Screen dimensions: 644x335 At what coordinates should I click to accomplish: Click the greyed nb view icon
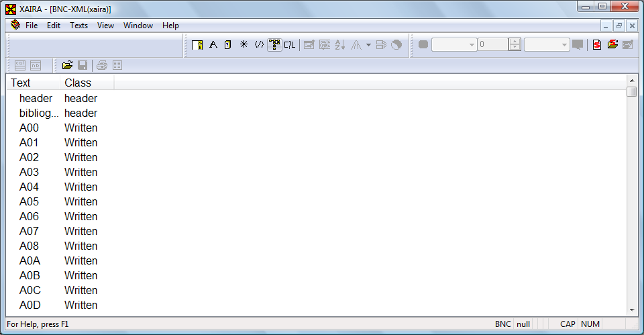point(36,65)
